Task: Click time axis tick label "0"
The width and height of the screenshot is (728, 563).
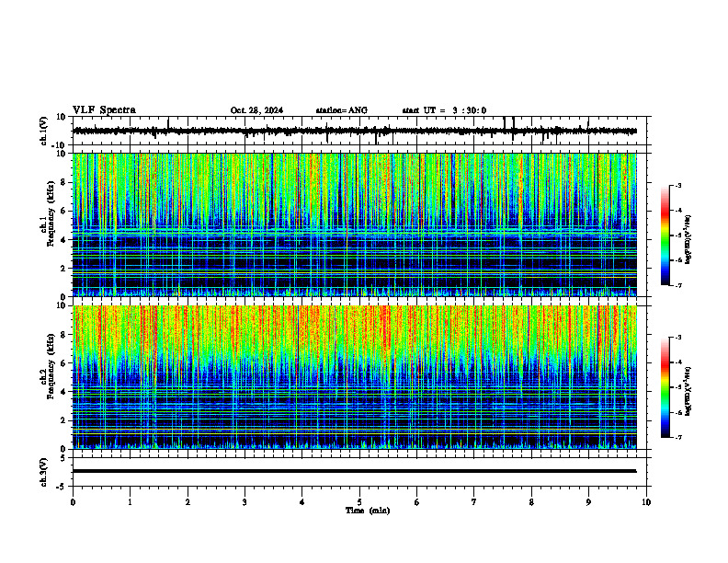Action: 73,502
